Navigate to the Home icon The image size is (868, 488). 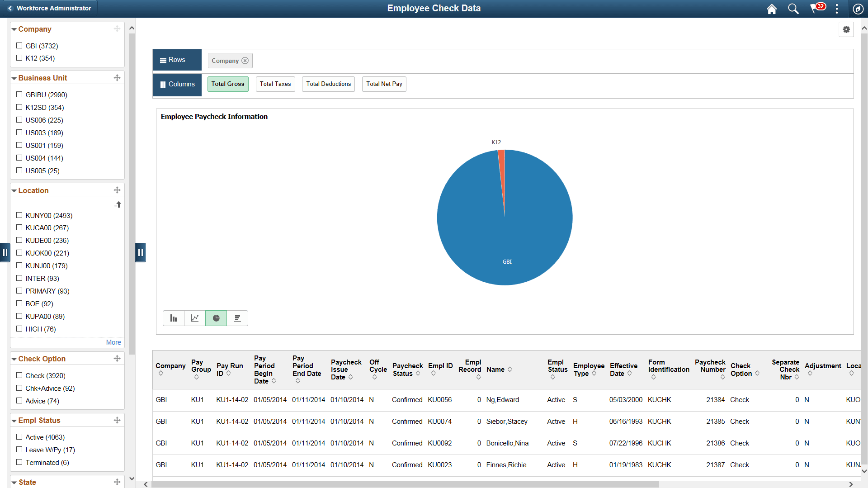click(771, 9)
